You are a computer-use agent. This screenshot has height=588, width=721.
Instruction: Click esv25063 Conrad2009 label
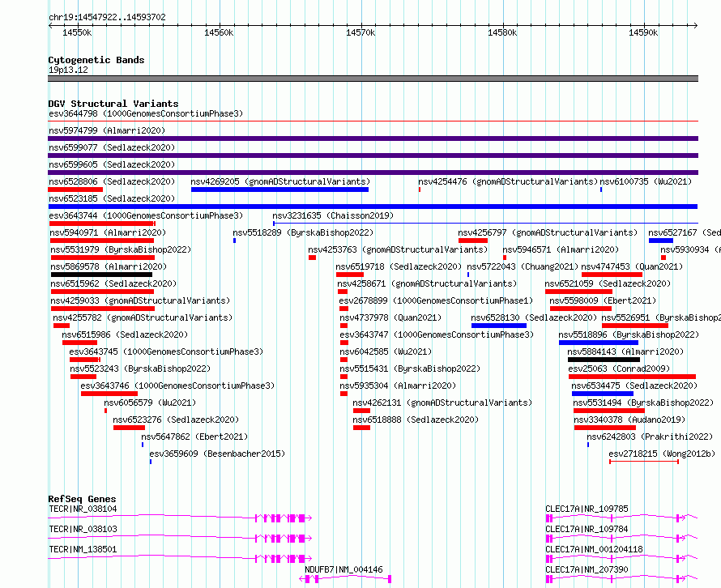pos(619,369)
